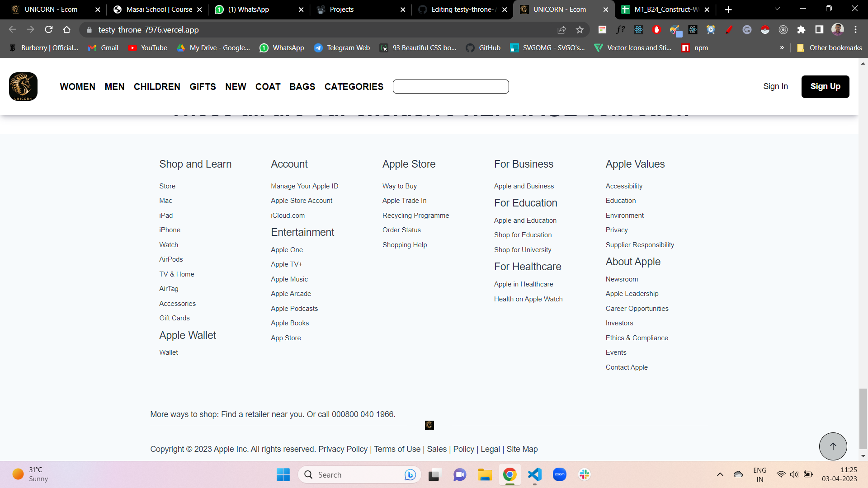The image size is (868, 488).
Task: Open the hidden bookmarks overflow chevron
Action: pyautogui.click(x=782, y=47)
